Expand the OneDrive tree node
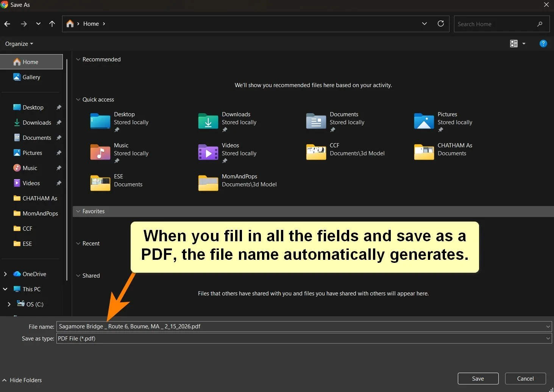 5,274
